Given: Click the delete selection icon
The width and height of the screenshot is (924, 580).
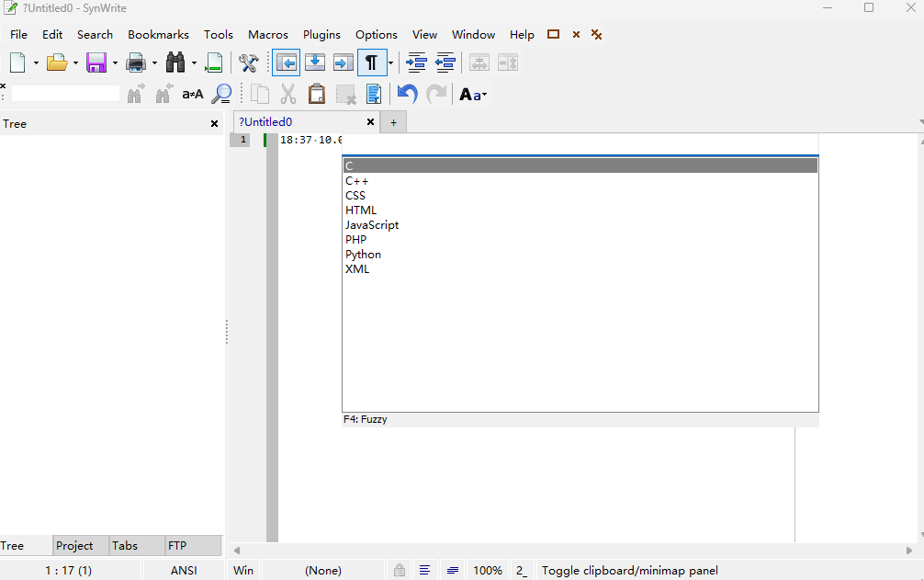Looking at the screenshot, I should point(345,95).
